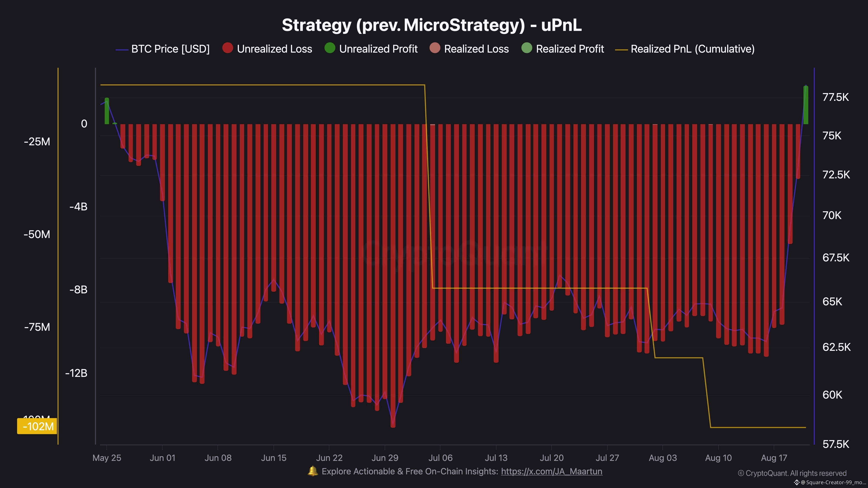Click the Jun 01 date label
Viewport: 868px width, 488px height.
click(x=162, y=458)
